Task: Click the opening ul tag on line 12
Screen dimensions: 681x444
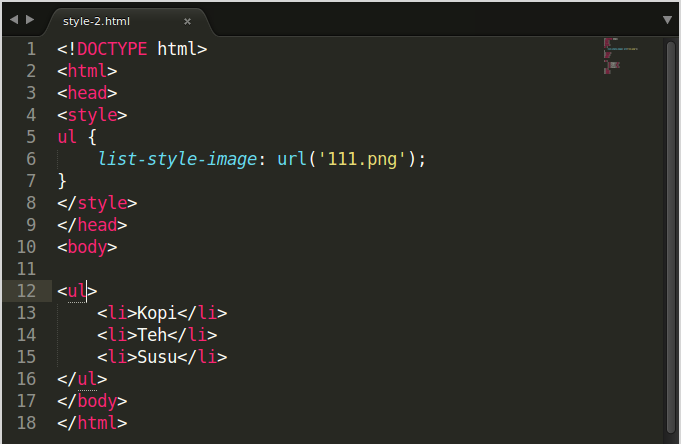Action: click(x=77, y=291)
